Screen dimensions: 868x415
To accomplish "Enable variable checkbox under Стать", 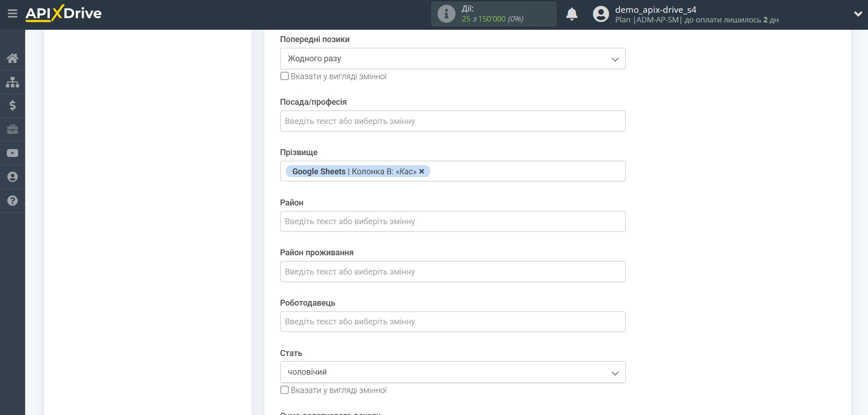I will click(285, 390).
